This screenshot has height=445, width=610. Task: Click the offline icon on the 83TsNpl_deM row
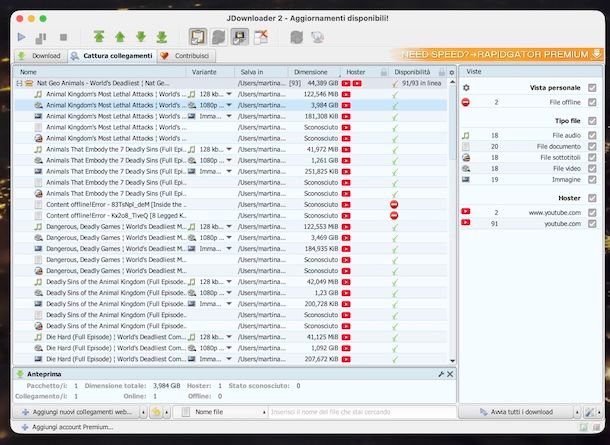click(x=394, y=204)
